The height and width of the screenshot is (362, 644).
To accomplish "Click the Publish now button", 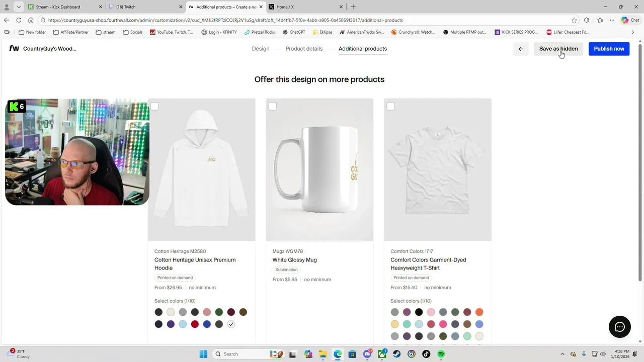I will (x=609, y=49).
